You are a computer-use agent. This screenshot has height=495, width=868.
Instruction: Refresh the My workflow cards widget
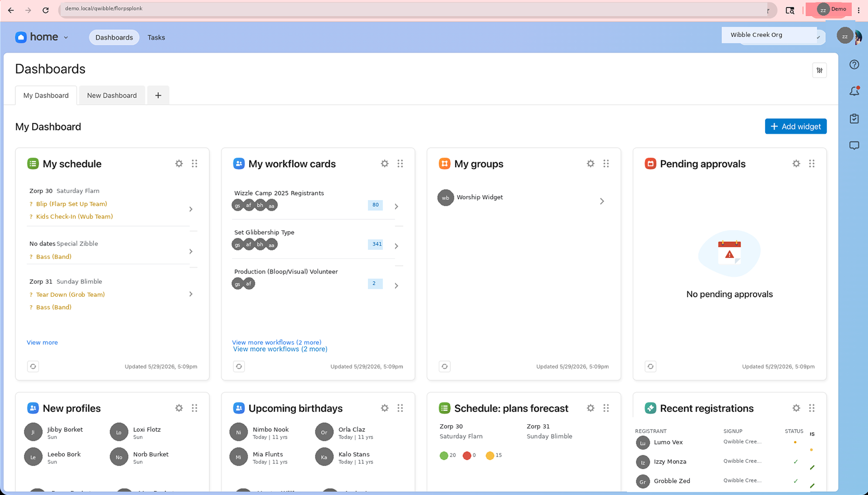(x=239, y=366)
